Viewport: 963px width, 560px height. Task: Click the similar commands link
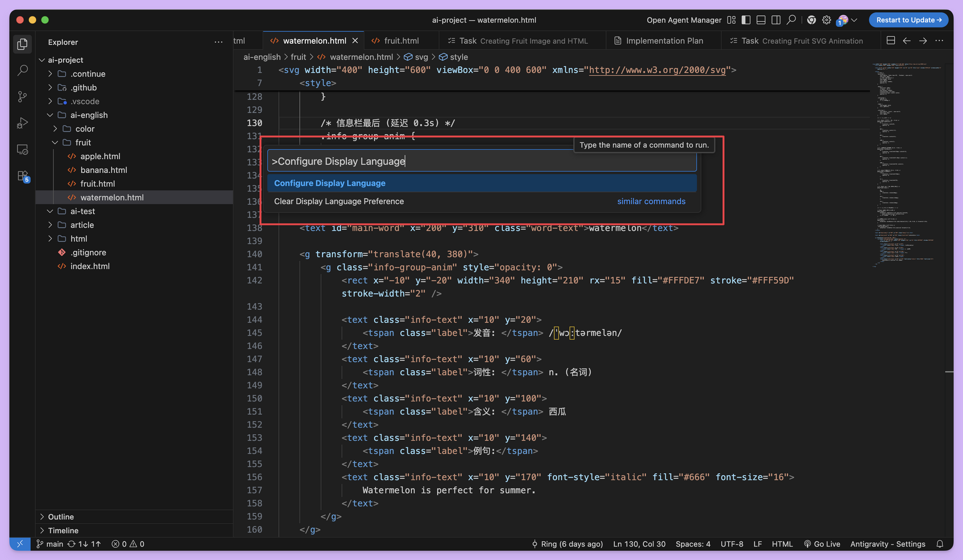click(x=651, y=201)
